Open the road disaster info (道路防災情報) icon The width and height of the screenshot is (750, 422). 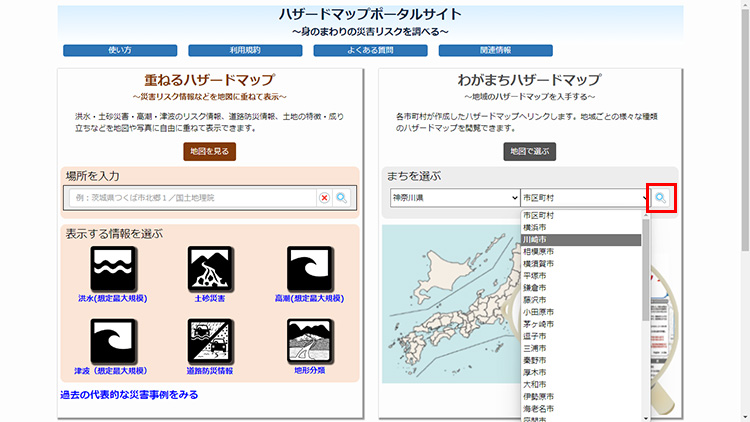tap(210, 341)
